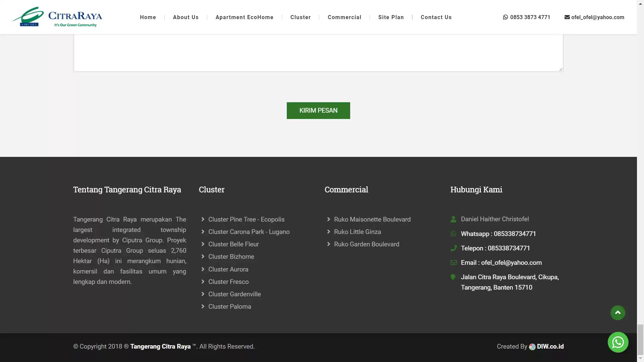Open the Site Plan menu item
The height and width of the screenshot is (362, 644).
coord(391,17)
